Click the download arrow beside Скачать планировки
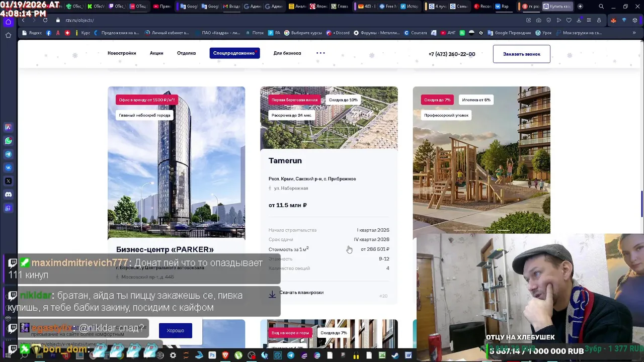The width and height of the screenshot is (644, 362). [272, 294]
